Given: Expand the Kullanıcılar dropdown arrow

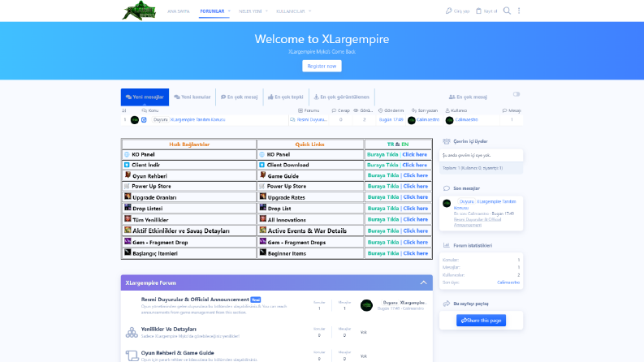Looking at the screenshot, I should click(309, 11).
